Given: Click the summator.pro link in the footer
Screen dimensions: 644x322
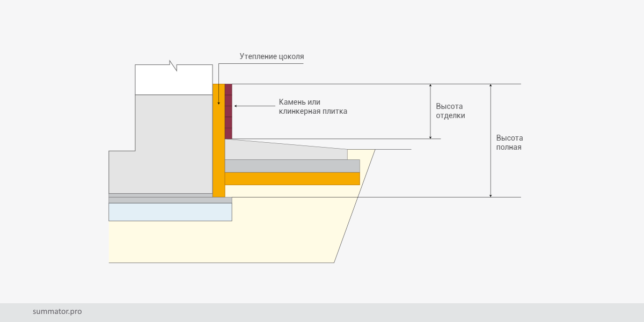Looking at the screenshot, I should pyautogui.click(x=57, y=311).
